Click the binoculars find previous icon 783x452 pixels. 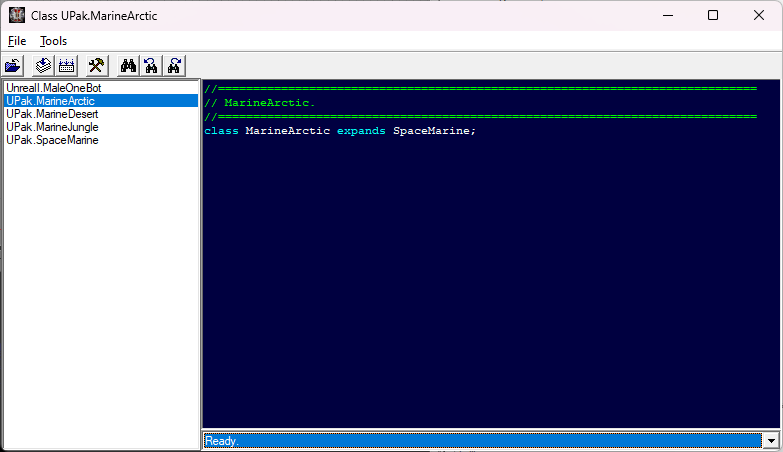click(151, 65)
